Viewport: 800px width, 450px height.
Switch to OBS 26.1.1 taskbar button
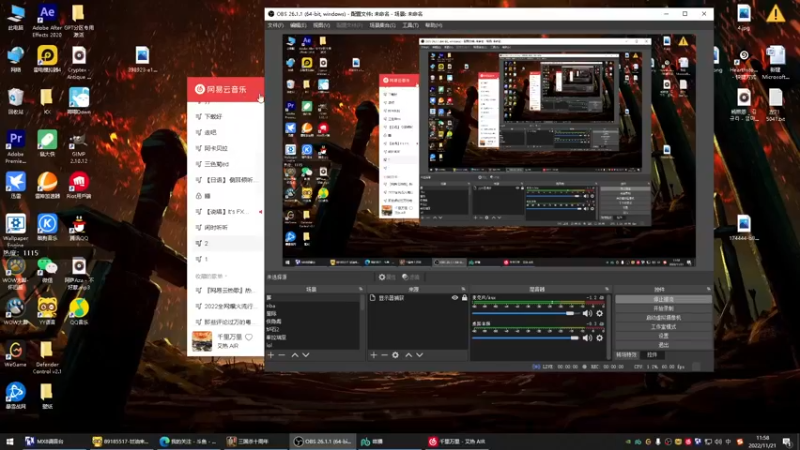(322, 441)
